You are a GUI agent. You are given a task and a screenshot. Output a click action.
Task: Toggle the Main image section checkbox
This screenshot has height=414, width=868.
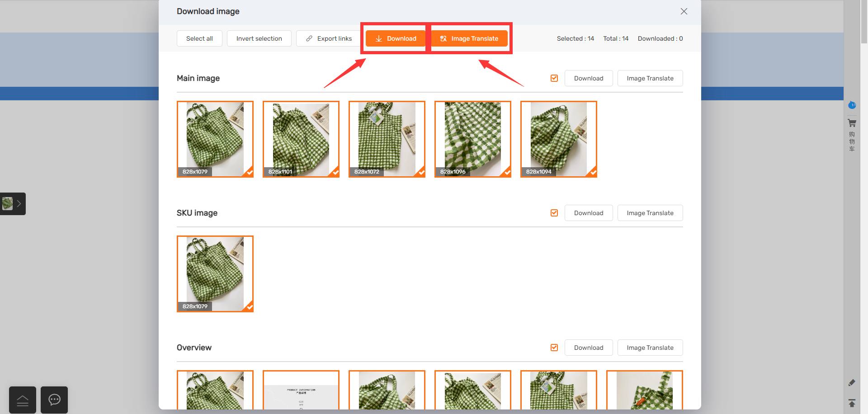click(x=554, y=78)
